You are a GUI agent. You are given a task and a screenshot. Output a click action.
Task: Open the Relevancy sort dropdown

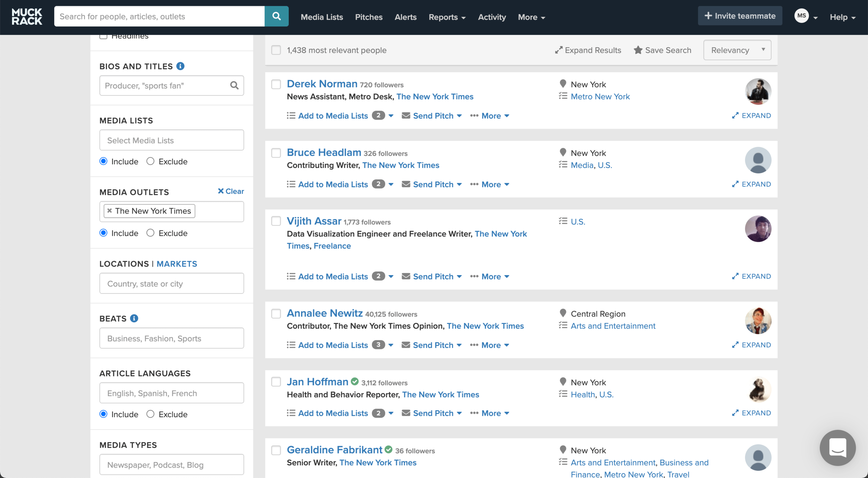[737, 50]
